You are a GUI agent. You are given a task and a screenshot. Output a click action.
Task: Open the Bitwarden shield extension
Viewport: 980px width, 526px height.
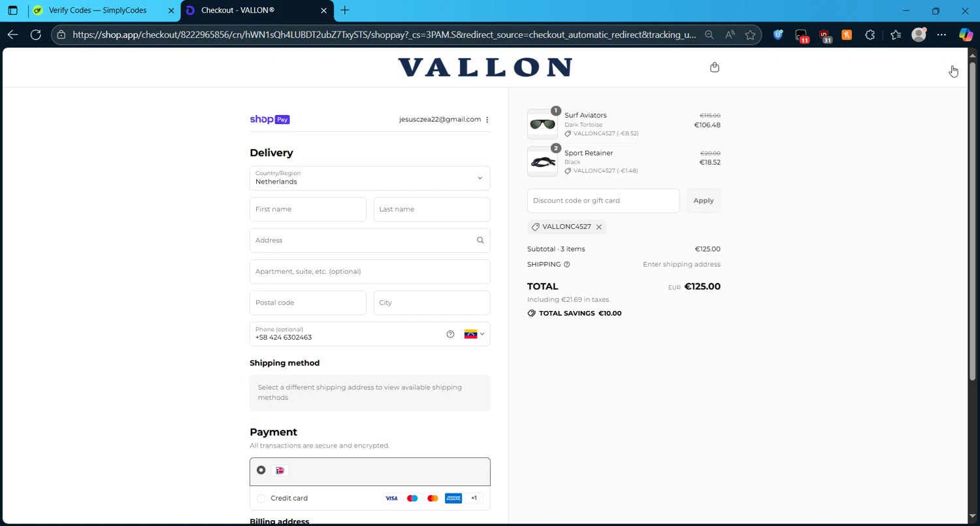click(778, 35)
